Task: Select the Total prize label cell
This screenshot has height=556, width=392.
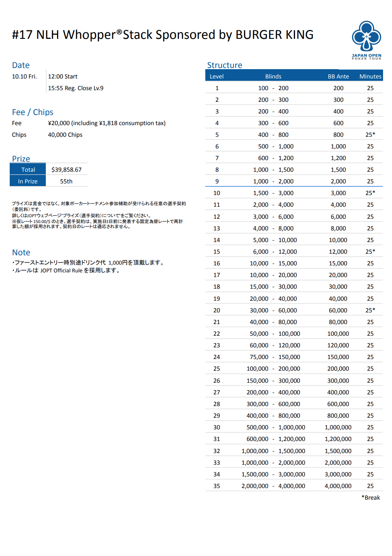Action: (x=28, y=170)
